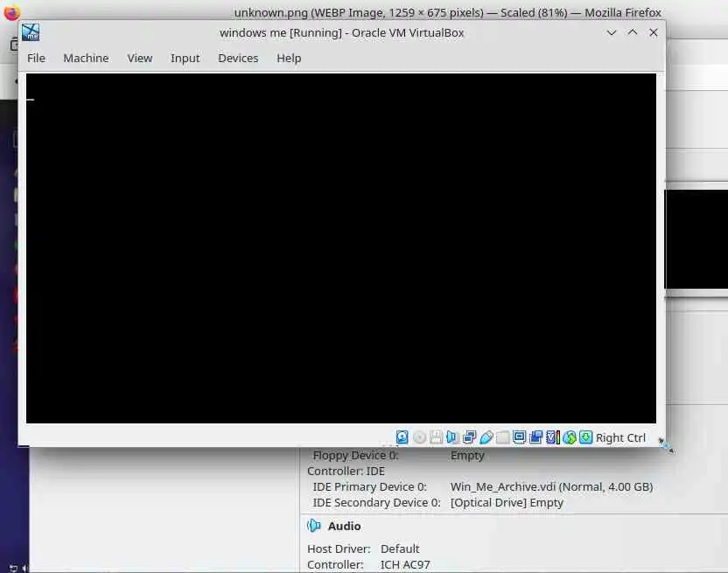The height and width of the screenshot is (573, 728).
Task: Click the hard disk activity status icon
Action: click(x=402, y=437)
